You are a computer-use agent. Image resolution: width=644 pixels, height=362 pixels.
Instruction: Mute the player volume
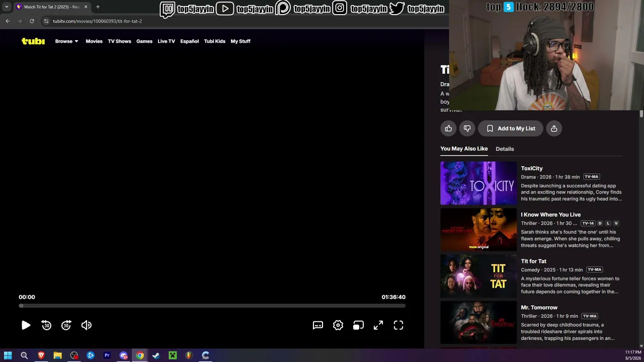point(87,325)
